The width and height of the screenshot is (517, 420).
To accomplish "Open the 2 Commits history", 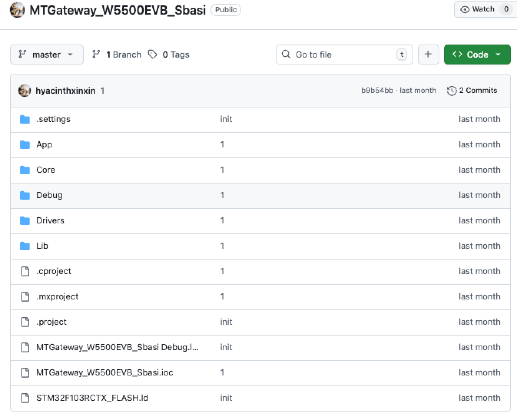I will [472, 91].
